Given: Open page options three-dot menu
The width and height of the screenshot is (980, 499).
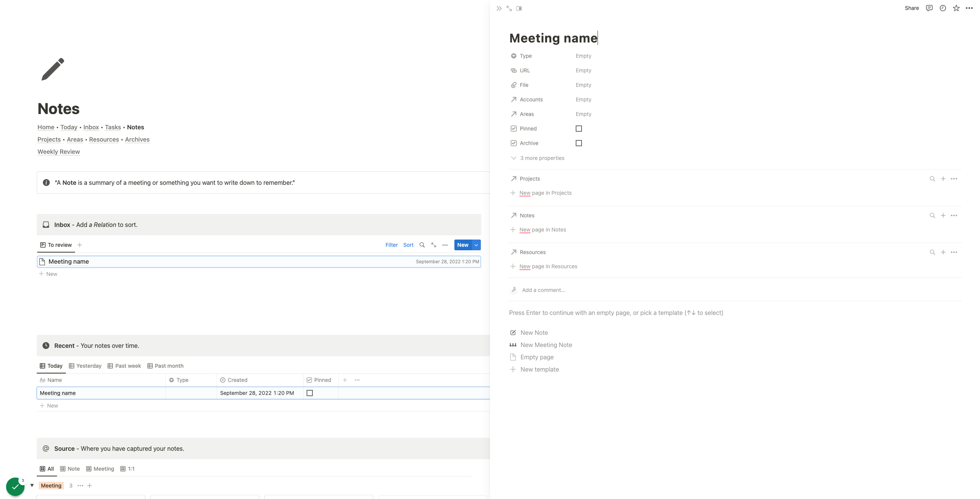Looking at the screenshot, I should pos(969,8).
